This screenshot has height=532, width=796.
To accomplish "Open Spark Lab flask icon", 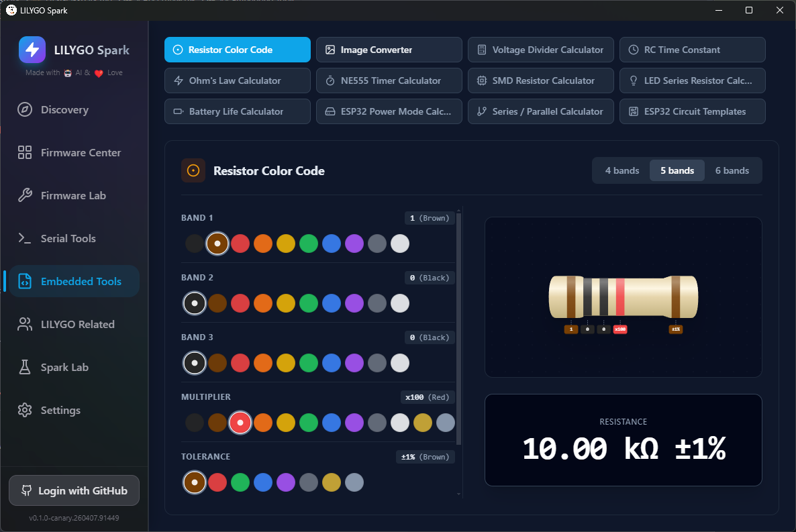I will tap(25, 368).
